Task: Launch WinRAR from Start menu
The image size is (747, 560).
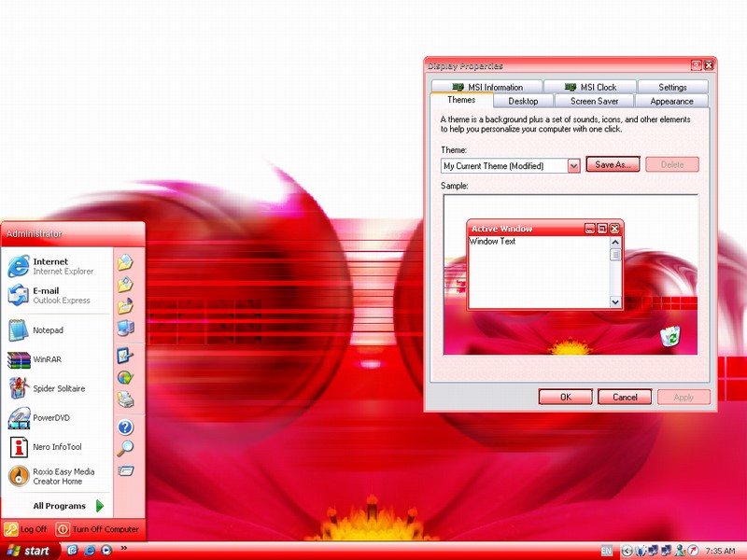Action: (56, 359)
